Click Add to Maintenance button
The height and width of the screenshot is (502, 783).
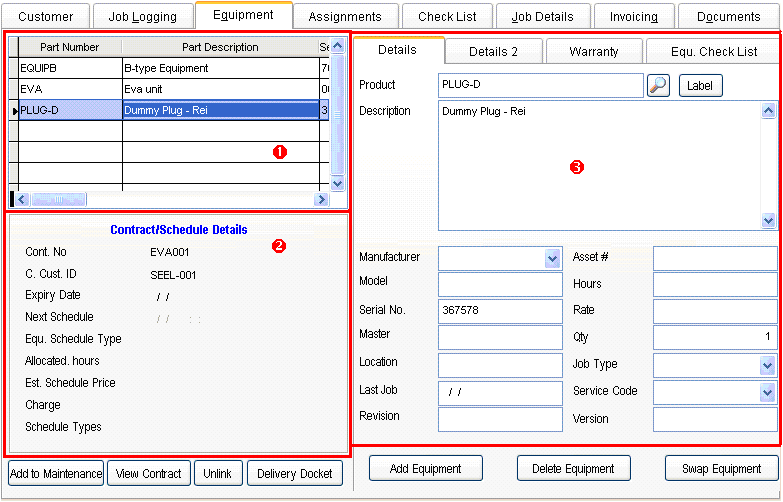tap(56, 474)
